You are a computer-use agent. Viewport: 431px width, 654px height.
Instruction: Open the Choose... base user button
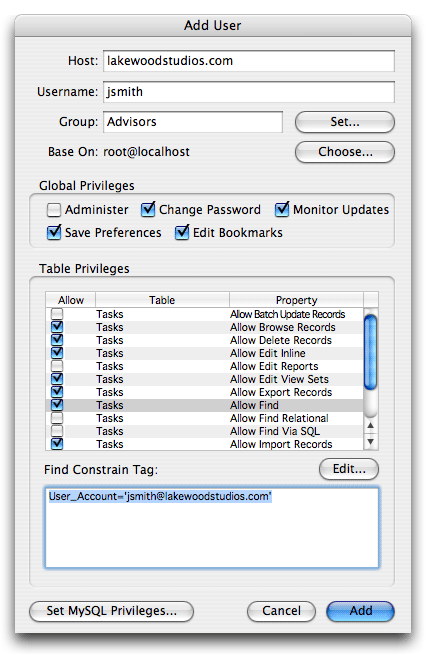coord(345,152)
